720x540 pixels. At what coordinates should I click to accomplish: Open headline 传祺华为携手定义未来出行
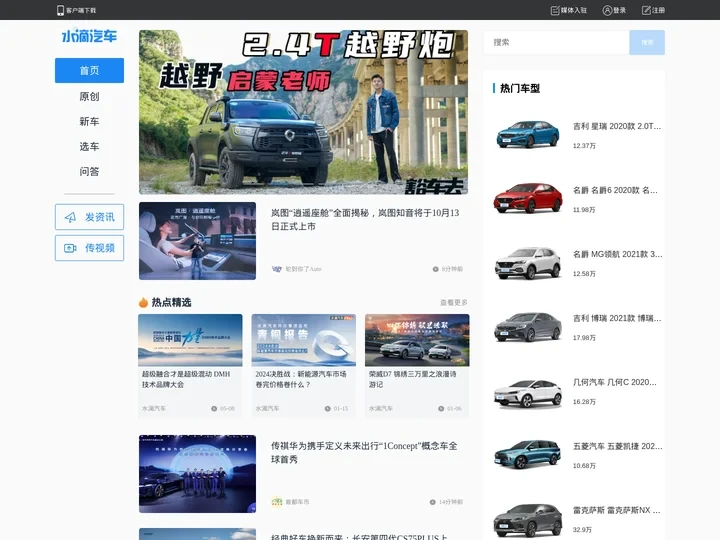364,452
